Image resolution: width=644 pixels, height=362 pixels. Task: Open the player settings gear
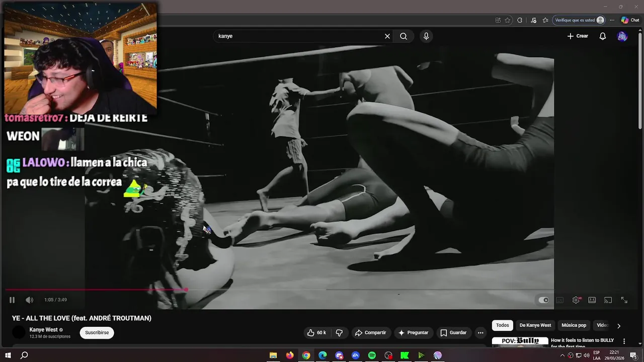pyautogui.click(x=576, y=300)
